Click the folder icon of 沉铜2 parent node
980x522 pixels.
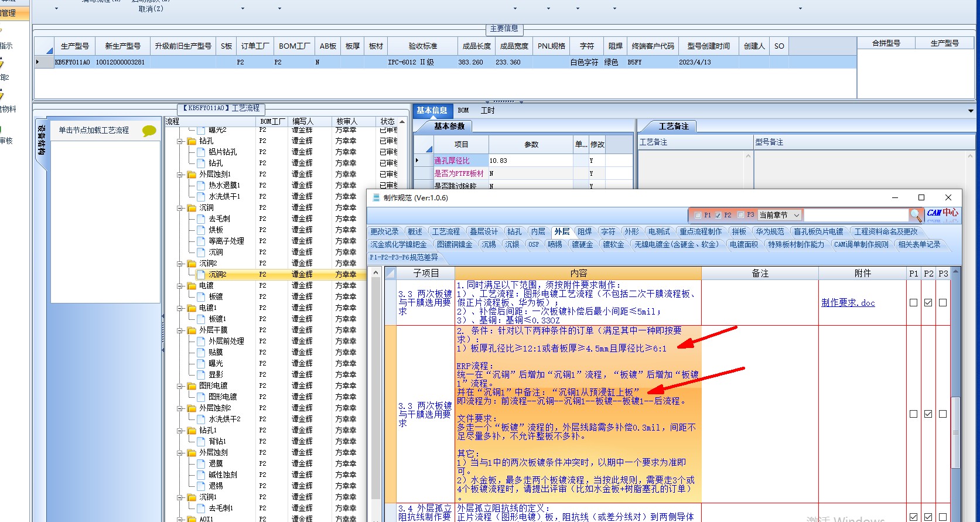(192, 263)
